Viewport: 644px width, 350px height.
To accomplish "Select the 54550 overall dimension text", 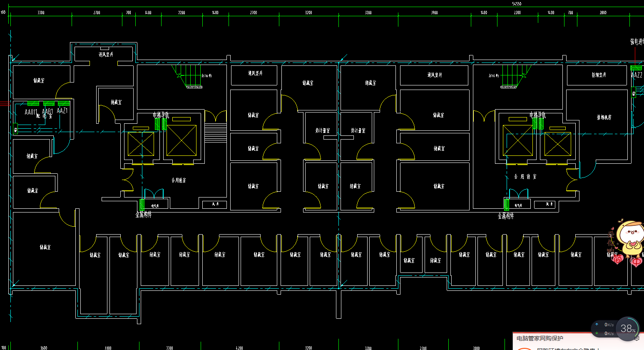I will click(517, 4).
